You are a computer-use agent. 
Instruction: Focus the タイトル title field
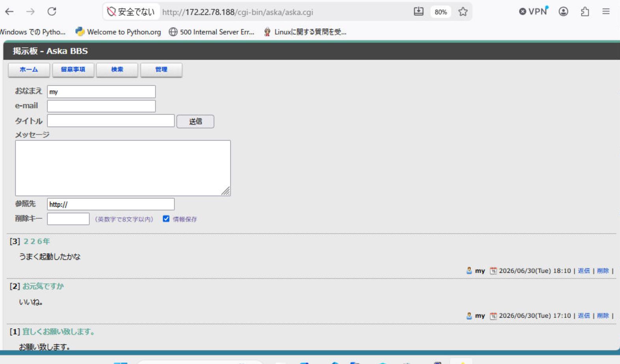[111, 121]
